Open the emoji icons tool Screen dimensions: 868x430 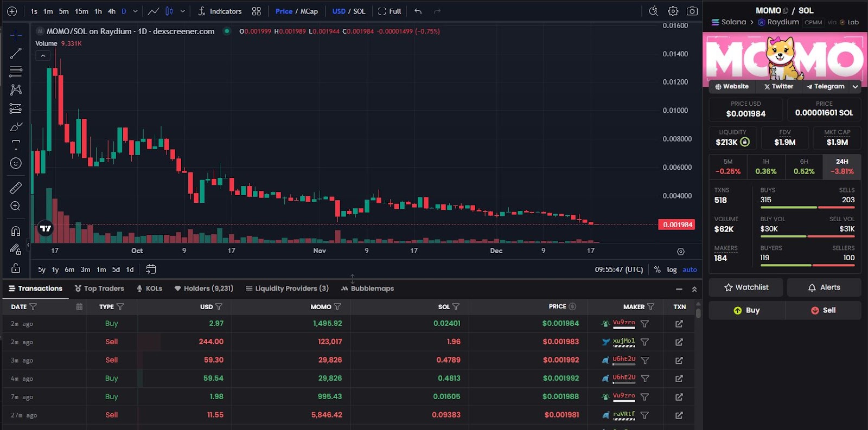pyautogui.click(x=16, y=163)
